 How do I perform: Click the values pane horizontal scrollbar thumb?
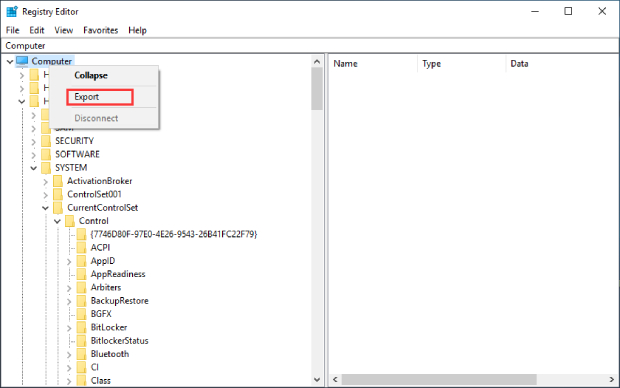(x=439, y=380)
